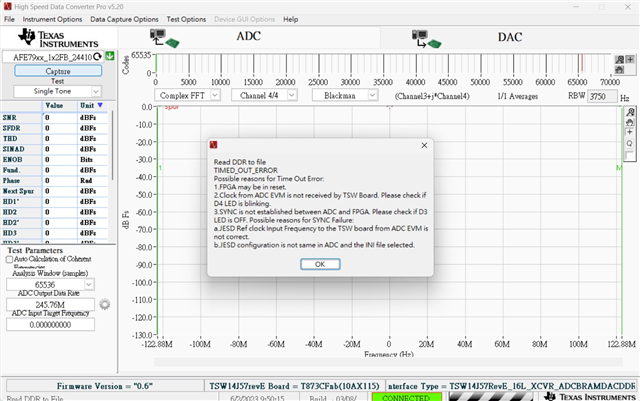Open the Analysis Window samples 65536 dropdown
This screenshot has height=401, width=640.
pyautogui.click(x=50, y=284)
